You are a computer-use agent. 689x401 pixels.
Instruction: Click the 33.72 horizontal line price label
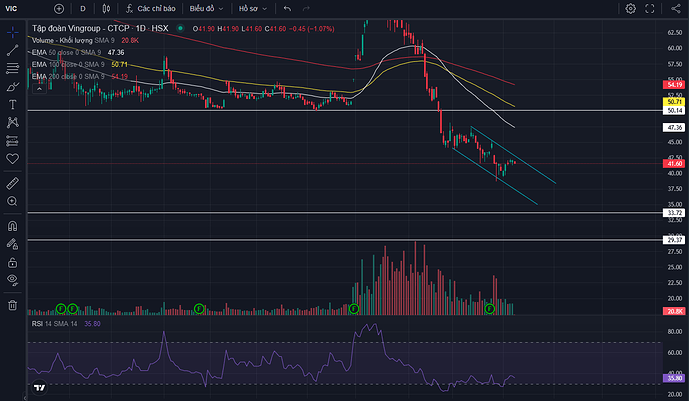point(674,213)
